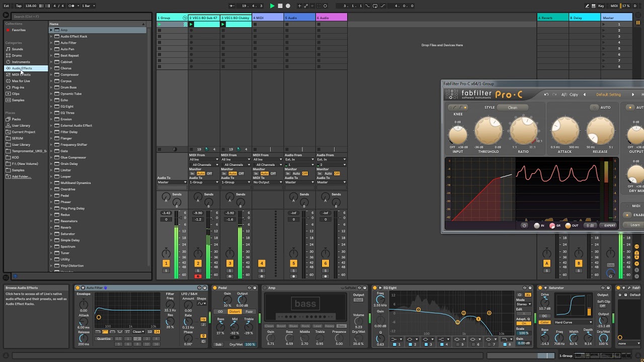Click the Pro-C bypass power icon
Screen dimensions: 644x362
(524, 226)
